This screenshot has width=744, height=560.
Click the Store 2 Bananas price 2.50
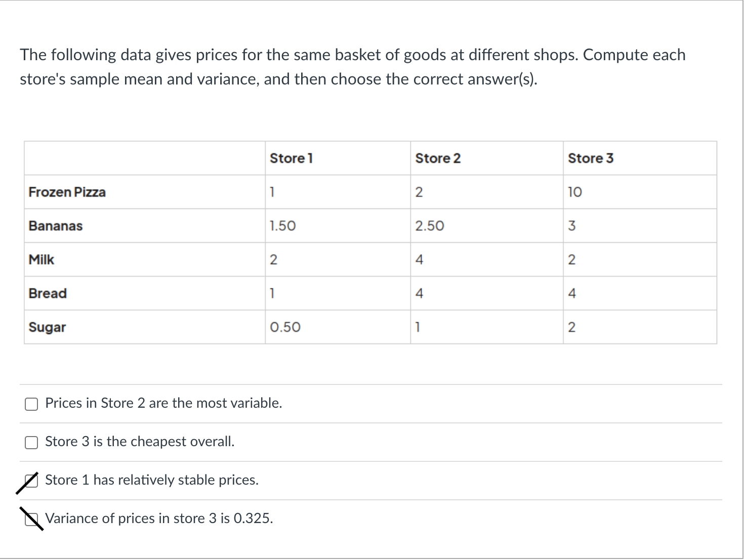click(430, 226)
